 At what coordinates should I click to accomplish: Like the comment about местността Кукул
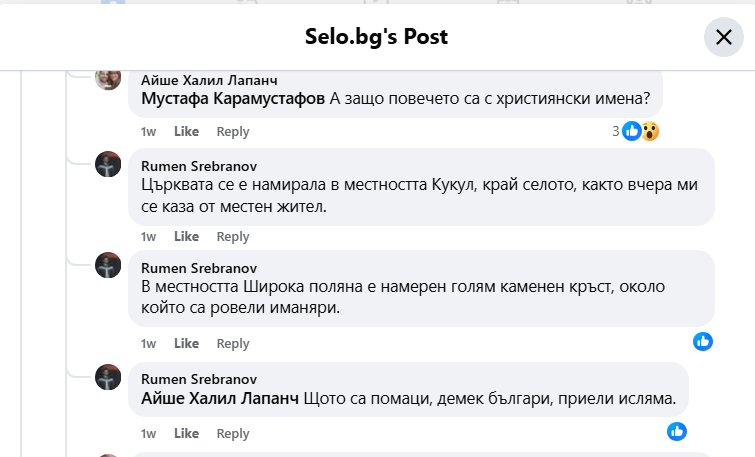(186, 237)
